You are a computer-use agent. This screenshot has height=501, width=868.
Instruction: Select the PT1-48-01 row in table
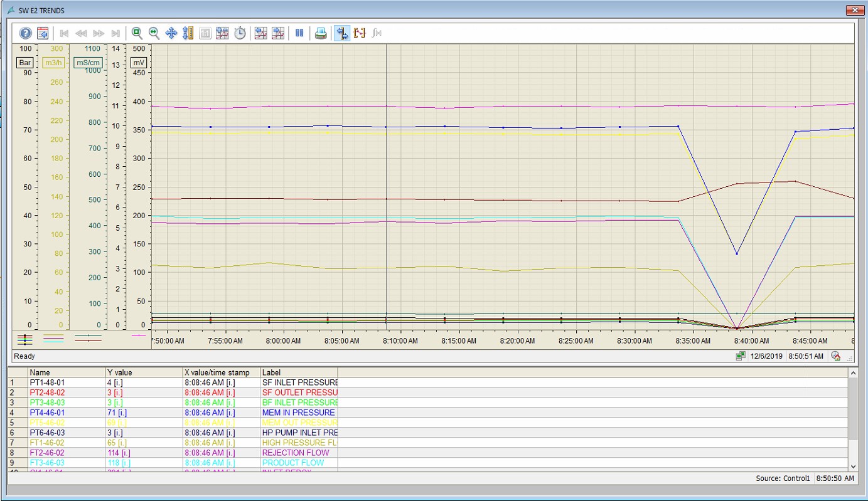[x=47, y=382]
